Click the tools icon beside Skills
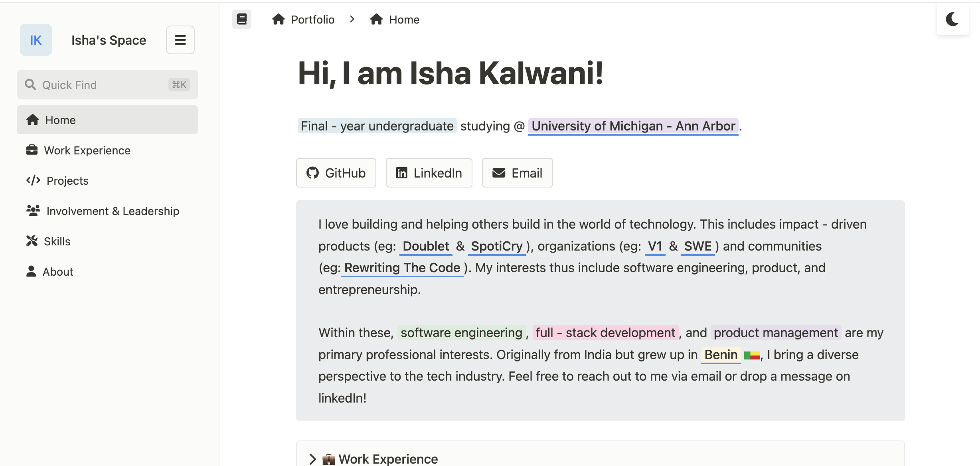 pyautogui.click(x=32, y=241)
